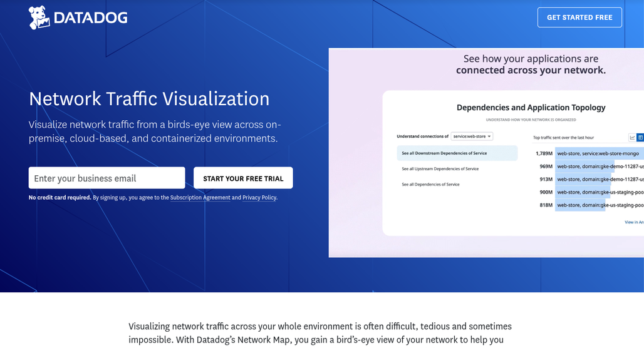The width and height of the screenshot is (644, 348).
Task: Select See all Upstream Dependencies of Service
Action: click(x=440, y=168)
